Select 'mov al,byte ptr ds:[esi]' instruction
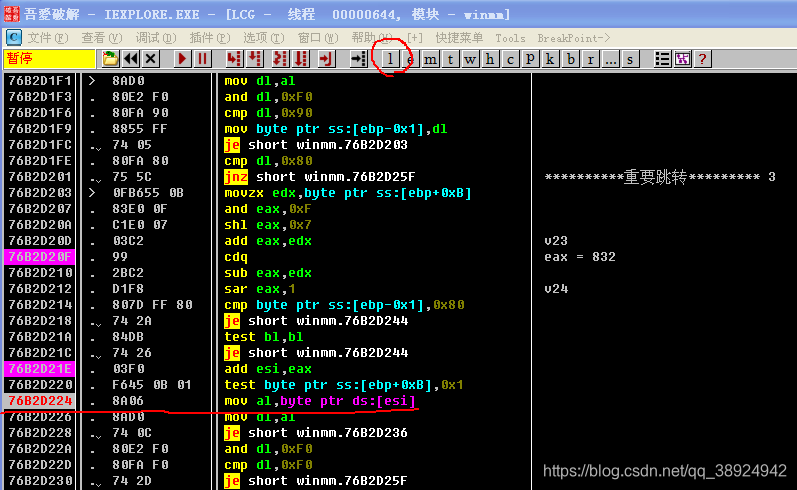797x490 pixels. click(x=320, y=401)
